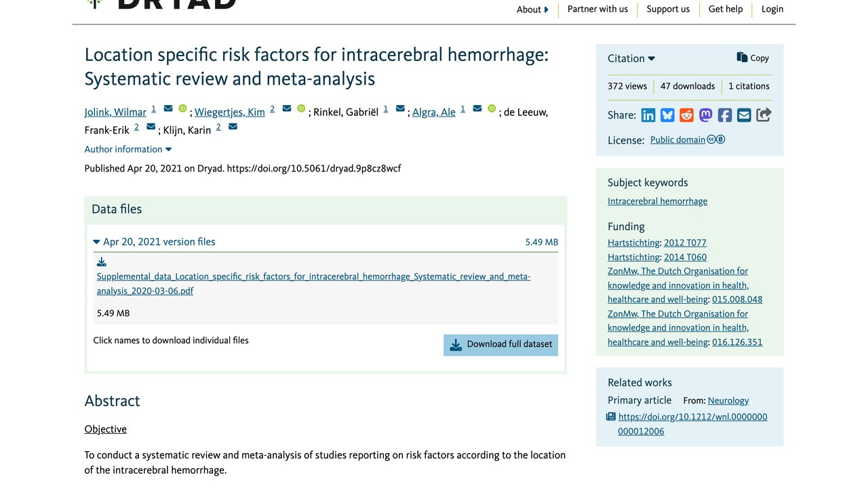Click download icon above the supplemental PDF
Viewport: 868px width, 488px height.
coord(102,262)
